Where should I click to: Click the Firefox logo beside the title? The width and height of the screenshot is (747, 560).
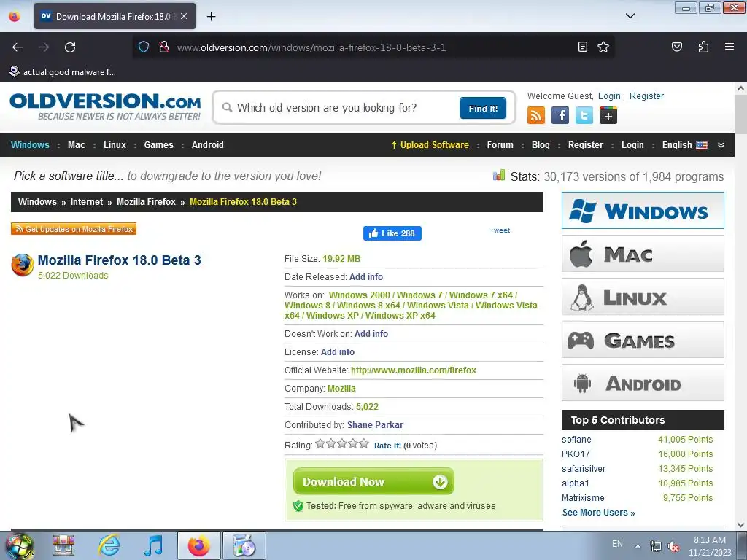coord(23,265)
